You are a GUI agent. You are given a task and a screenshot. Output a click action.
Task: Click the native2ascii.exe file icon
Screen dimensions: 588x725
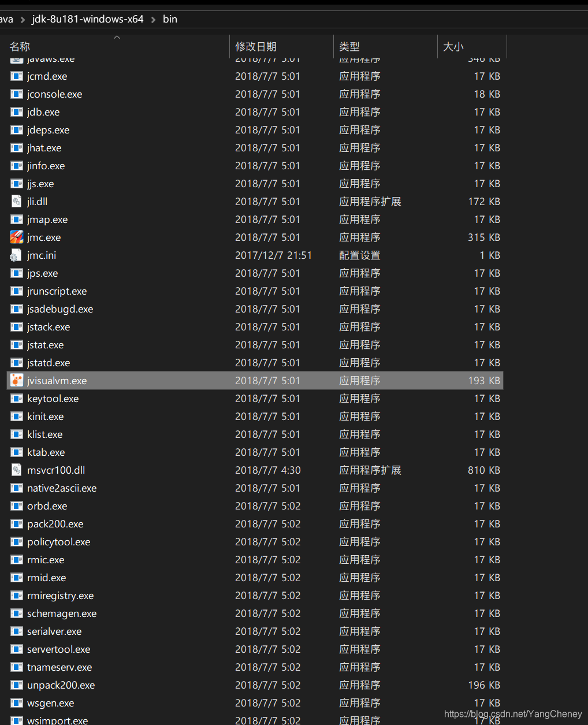pyautogui.click(x=17, y=488)
